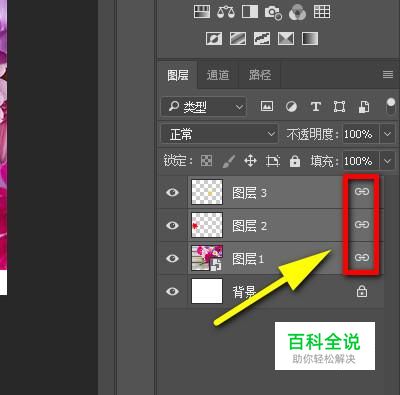Add an Invert adjustment layer
Screen dimensions: 400x395
[214, 39]
